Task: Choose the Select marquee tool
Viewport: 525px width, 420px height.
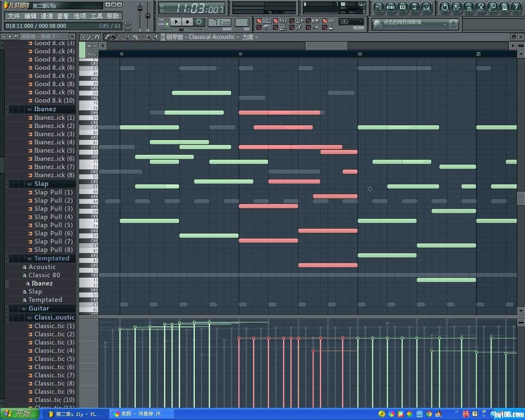Action: tap(142, 37)
